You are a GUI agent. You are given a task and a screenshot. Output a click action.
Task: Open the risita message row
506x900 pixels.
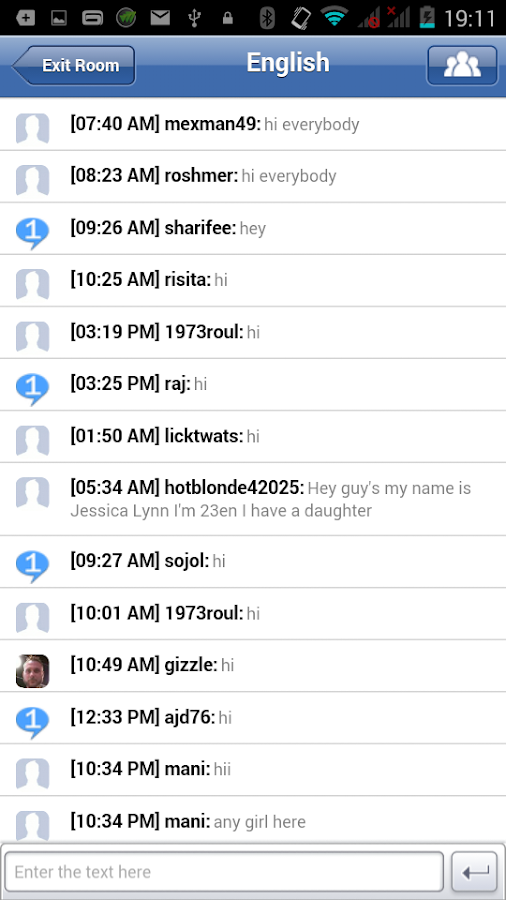253,280
